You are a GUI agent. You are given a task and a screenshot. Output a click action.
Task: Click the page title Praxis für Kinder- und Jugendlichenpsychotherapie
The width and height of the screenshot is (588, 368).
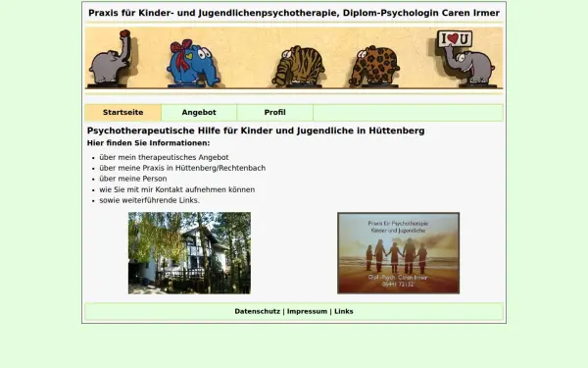294,13
